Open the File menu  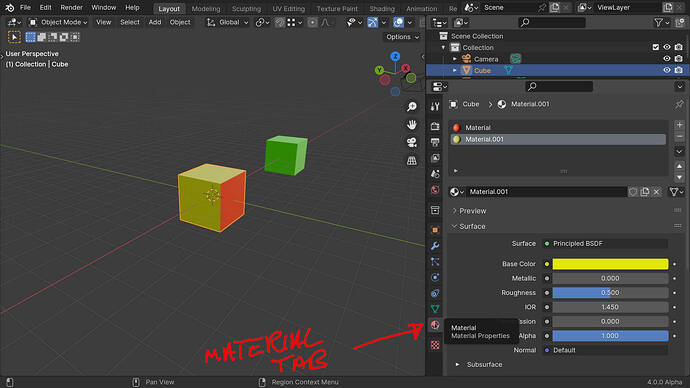click(x=26, y=7)
